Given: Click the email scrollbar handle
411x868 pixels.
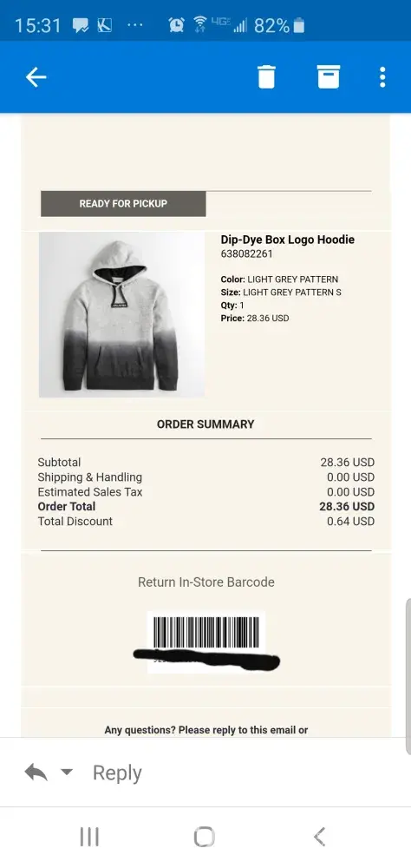Looking at the screenshot, I should coord(408,676).
